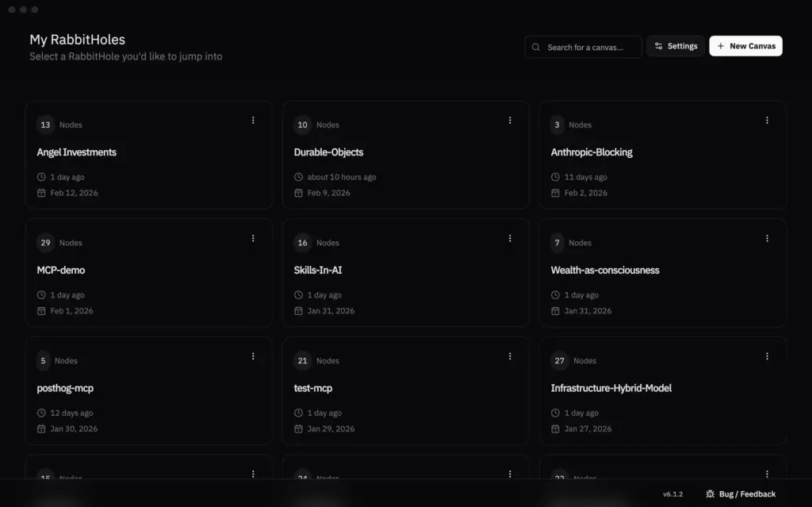The image size is (812, 507).
Task: Open the three-dot menu on Infrastructure-Hybrid-Model card
Action: tap(767, 356)
